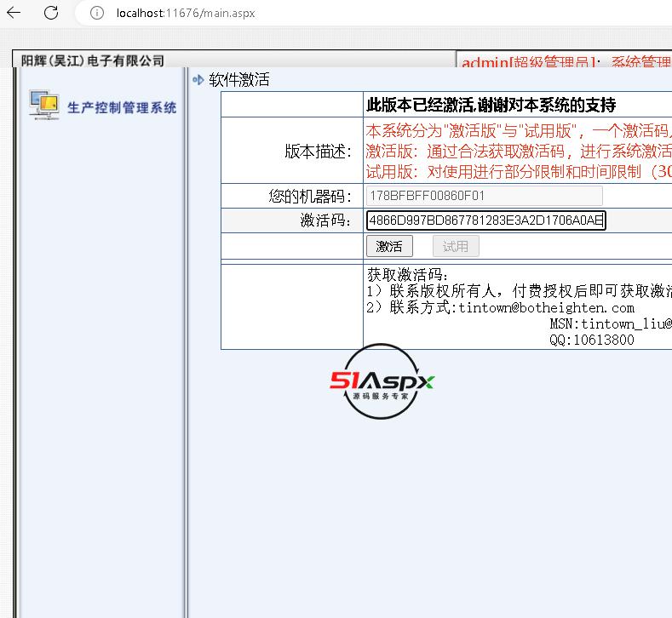Click the tintown@botheighten.com contact email

(x=546, y=307)
